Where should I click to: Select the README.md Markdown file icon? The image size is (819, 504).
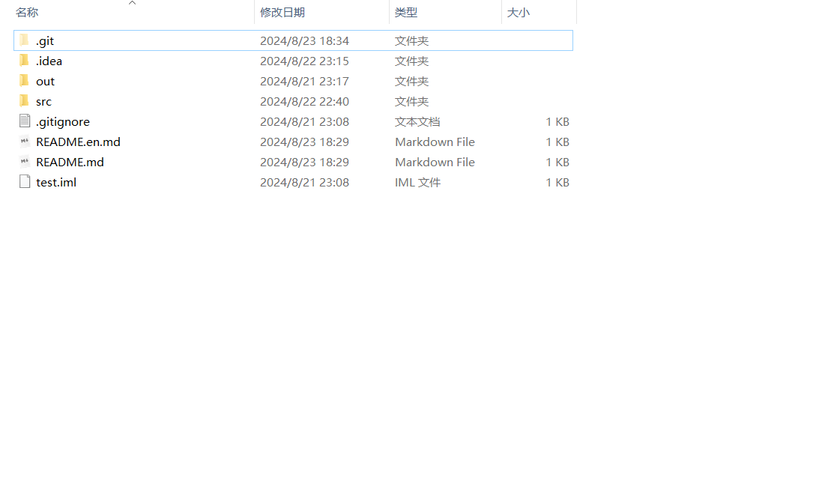coord(25,162)
